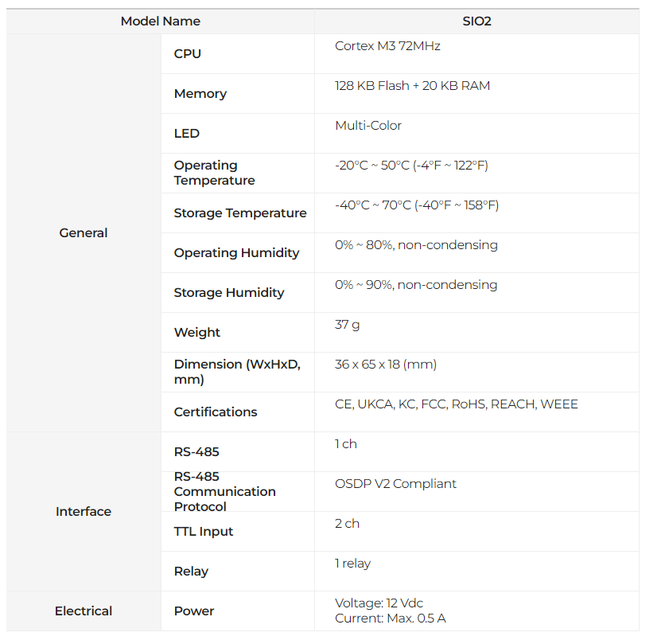Screen dimensions: 669x644
Task: Click the CPU row label
Action: (x=188, y=54)
